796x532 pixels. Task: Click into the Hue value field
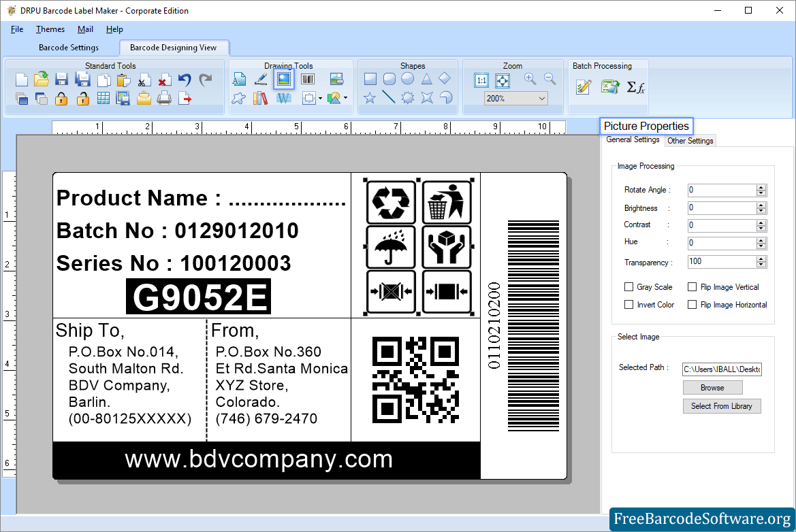[722, 244]
